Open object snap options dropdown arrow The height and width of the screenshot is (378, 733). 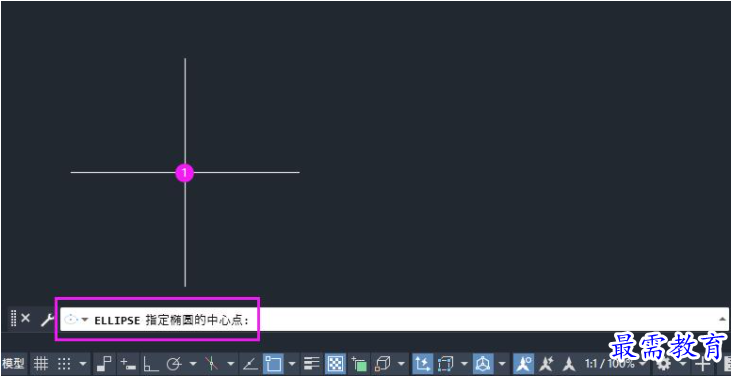pyautogui.click(x=292, y=363)
